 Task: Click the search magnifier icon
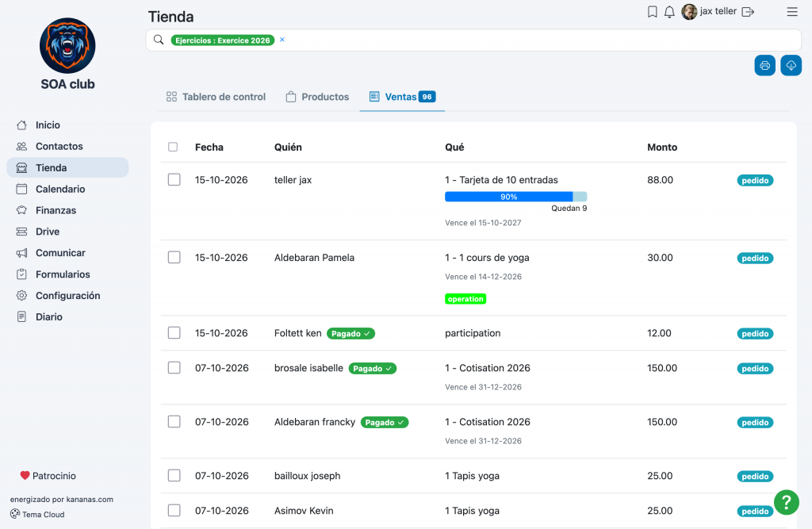(159, 40)
